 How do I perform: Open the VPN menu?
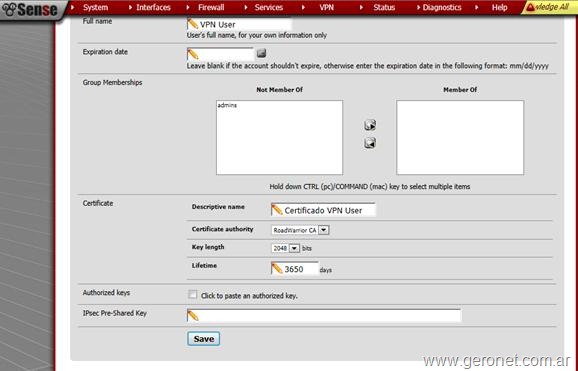(326, 7)
